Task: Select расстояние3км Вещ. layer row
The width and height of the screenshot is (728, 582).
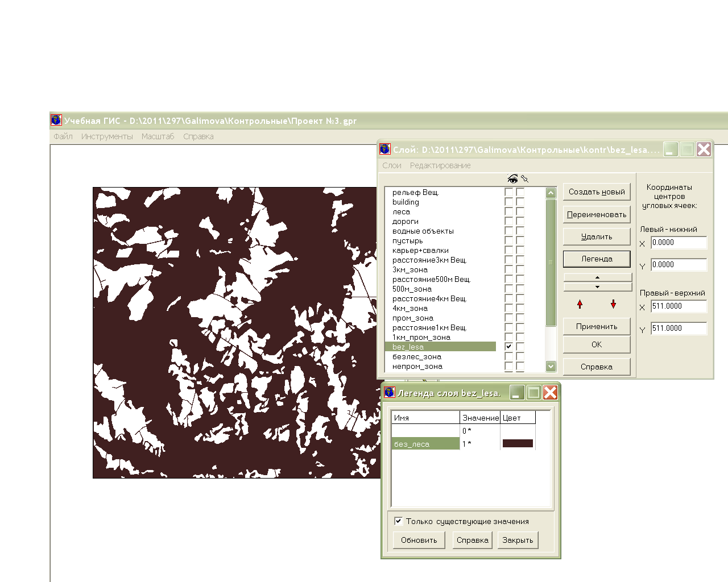Action: (x=441, y=260)
